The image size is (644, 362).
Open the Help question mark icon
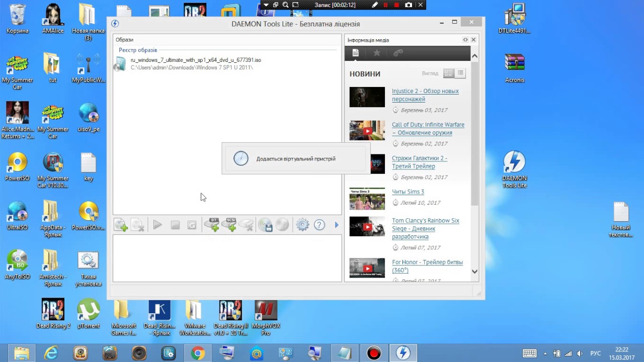point(319,225)
